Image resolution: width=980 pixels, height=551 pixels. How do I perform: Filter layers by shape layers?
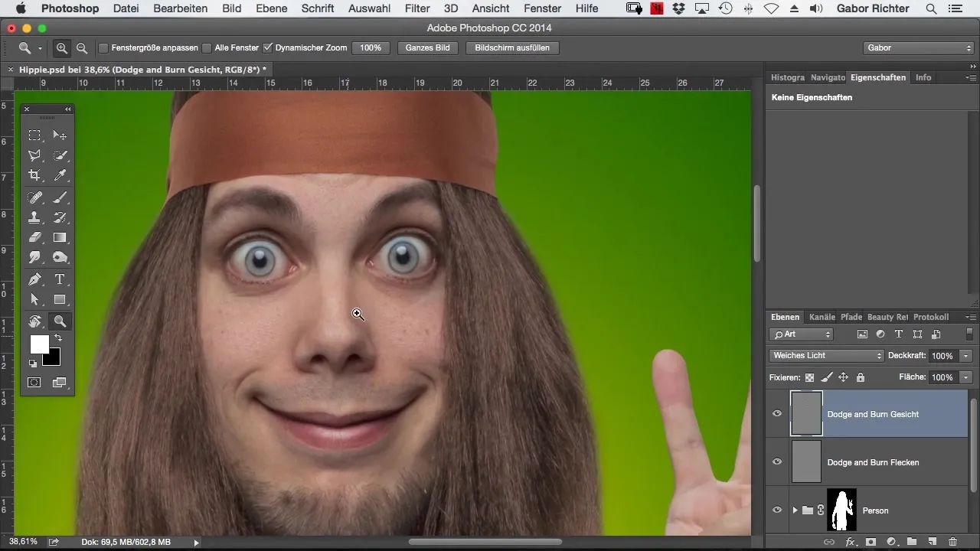pyautogui.click(x=917, y=334)
